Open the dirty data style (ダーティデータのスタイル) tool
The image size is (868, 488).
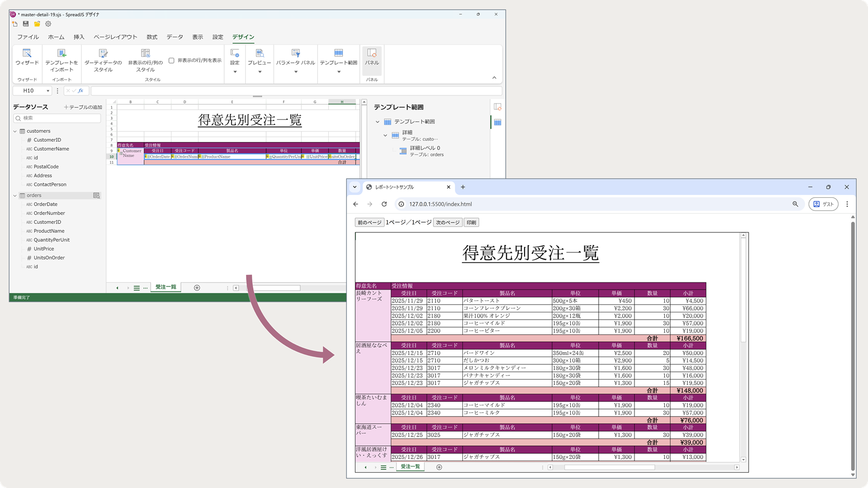click(x=103, y=57)
